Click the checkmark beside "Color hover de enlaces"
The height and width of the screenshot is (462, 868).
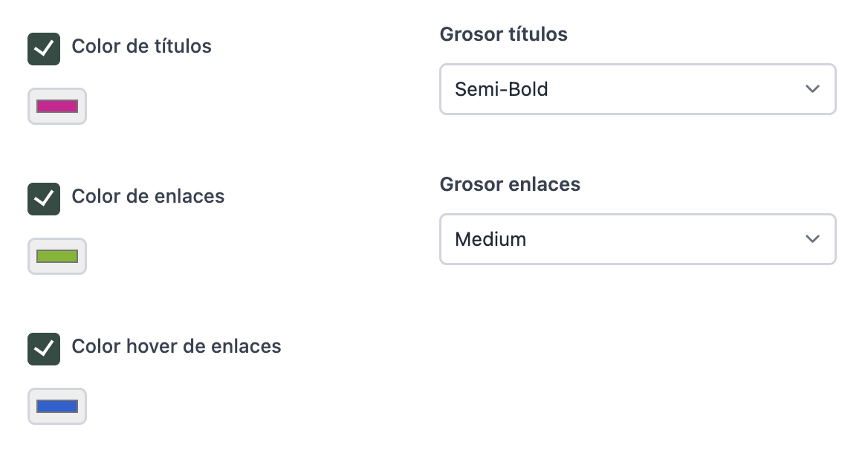(x=44, y=349)
